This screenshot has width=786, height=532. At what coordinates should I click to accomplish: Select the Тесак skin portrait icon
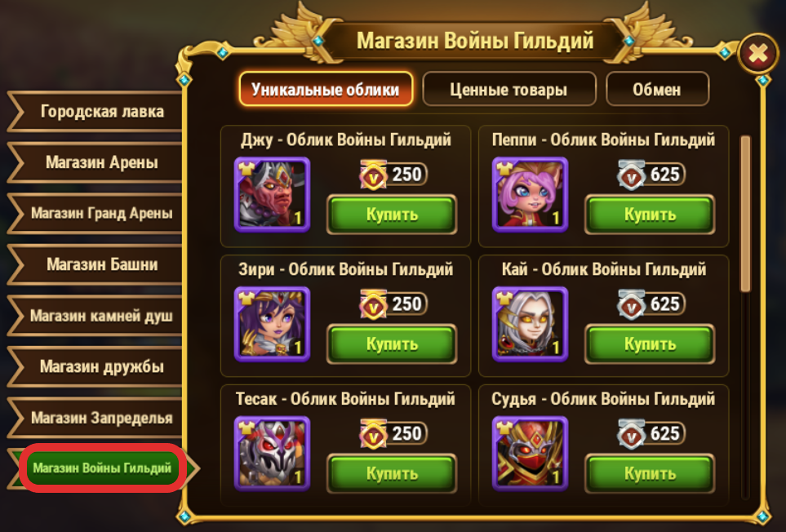[272, 454]
